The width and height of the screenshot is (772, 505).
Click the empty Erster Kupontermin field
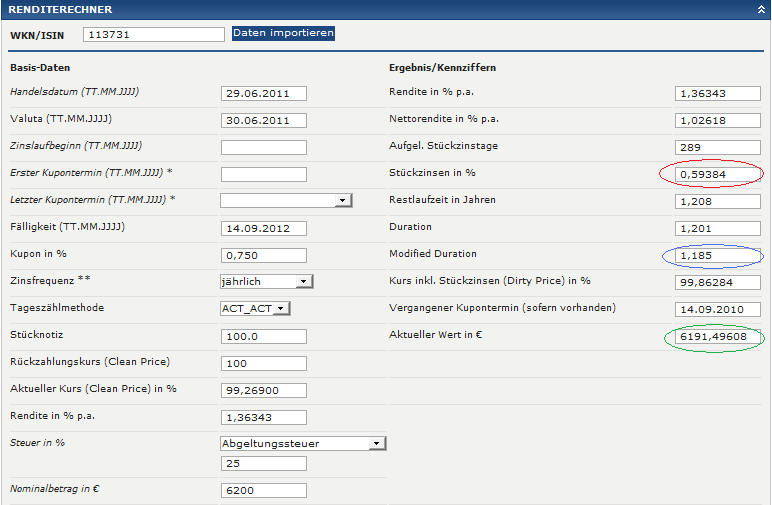point(264,174)
